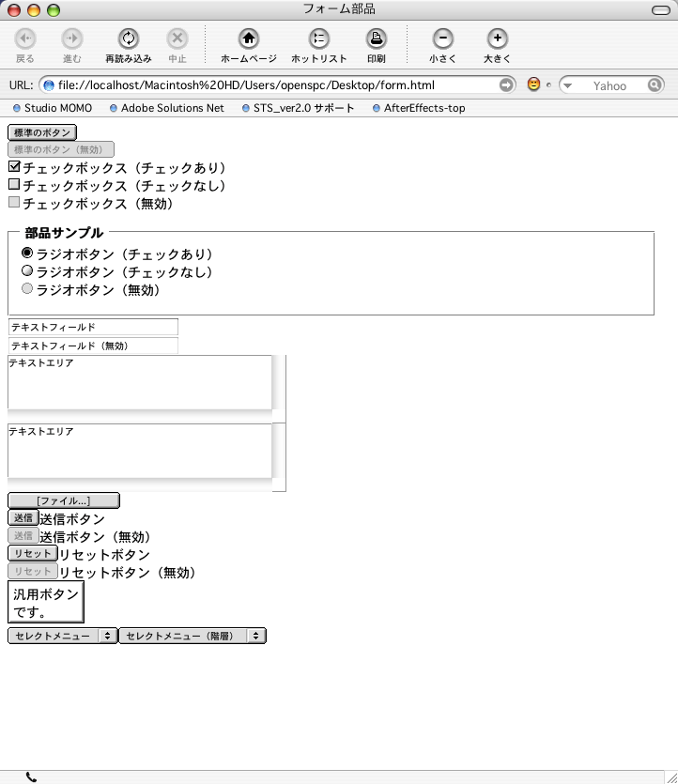Click the 部品サンプル fieldset legend
This screenshot has height=784, width=678.
(x=64, y=233)
